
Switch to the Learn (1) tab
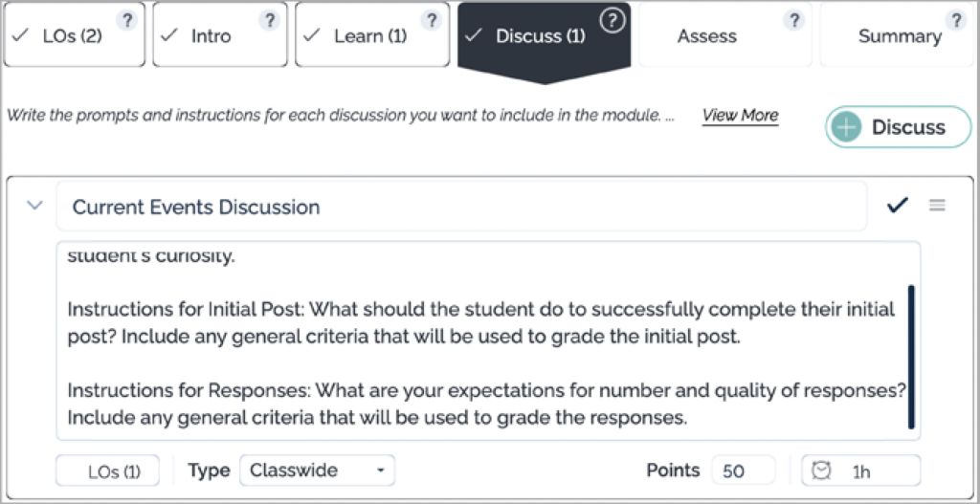(x=372, y=35)
